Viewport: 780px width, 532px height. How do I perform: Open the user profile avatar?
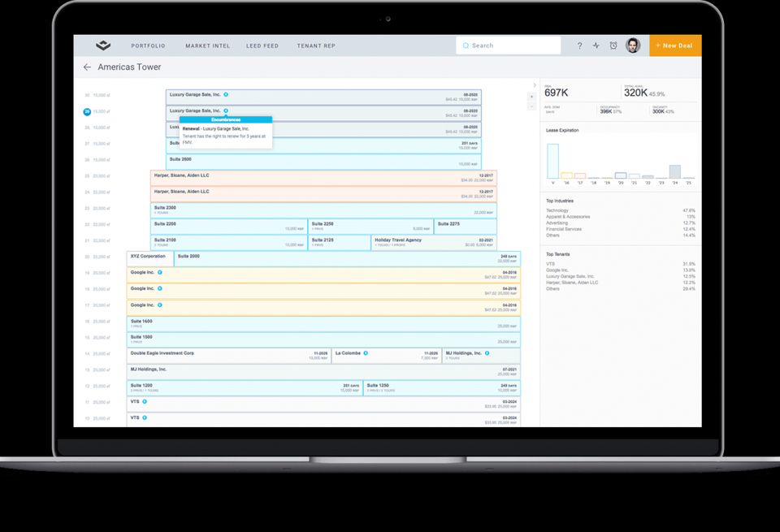633,45
